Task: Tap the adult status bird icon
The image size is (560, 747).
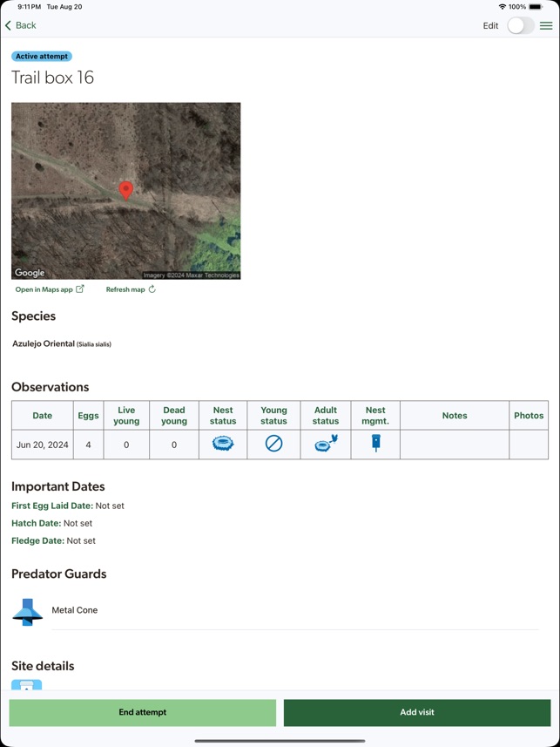Action: (x=326, y=444)
